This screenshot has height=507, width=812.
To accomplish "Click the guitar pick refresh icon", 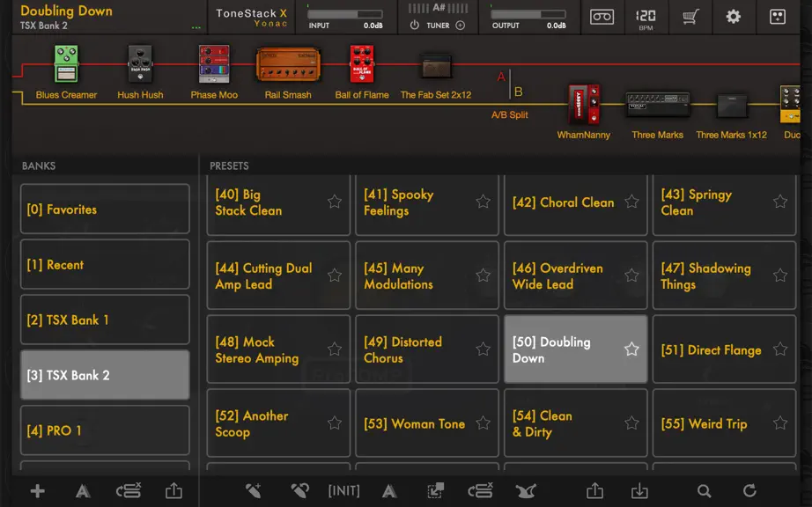I will pos(299,490).
